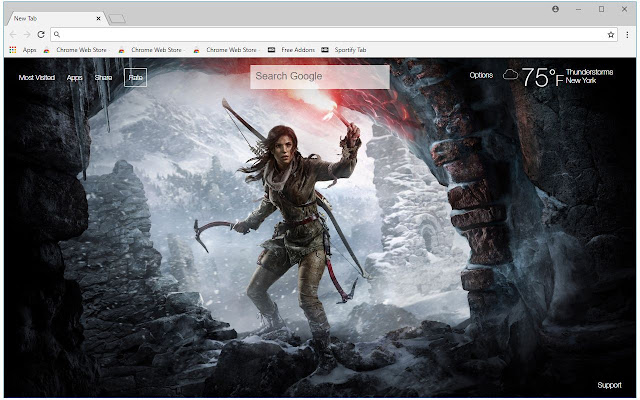Click the browser forward arrow
Viewport: 640px width, 400px height.
click(27, 35)
